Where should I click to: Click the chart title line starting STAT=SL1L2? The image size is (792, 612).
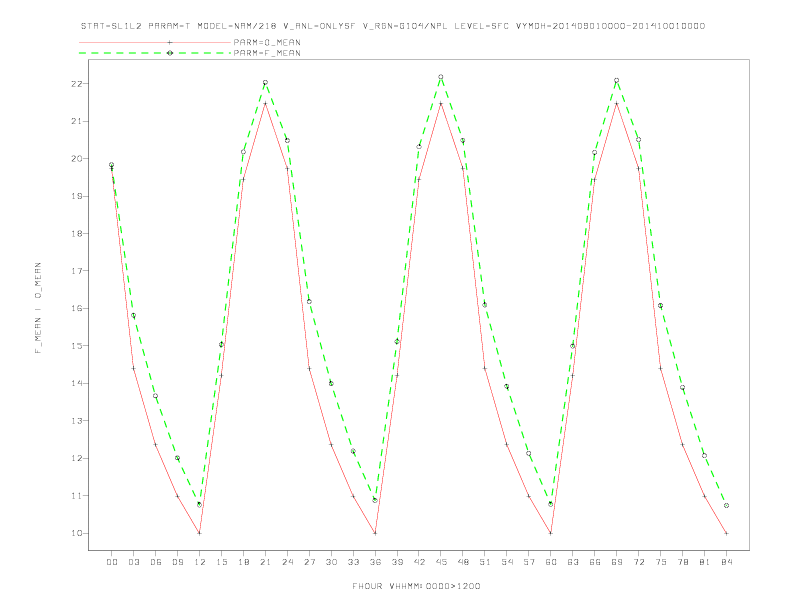393,26
